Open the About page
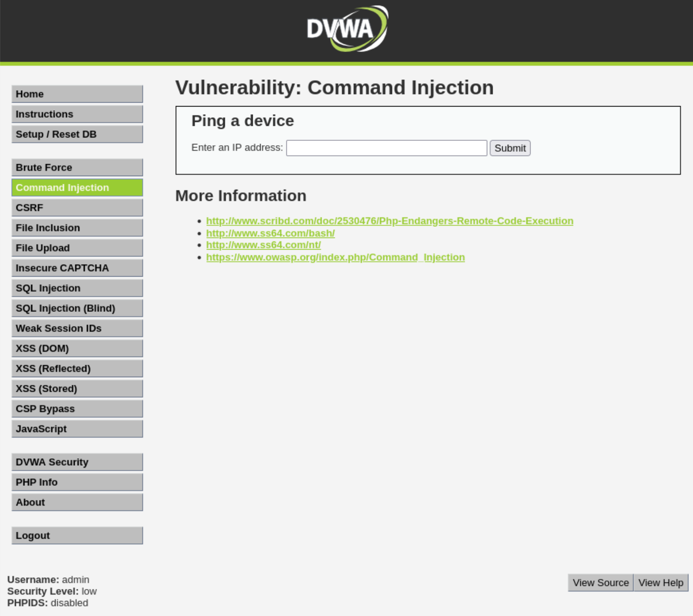The image size is (693, 616). pos(77,503)
